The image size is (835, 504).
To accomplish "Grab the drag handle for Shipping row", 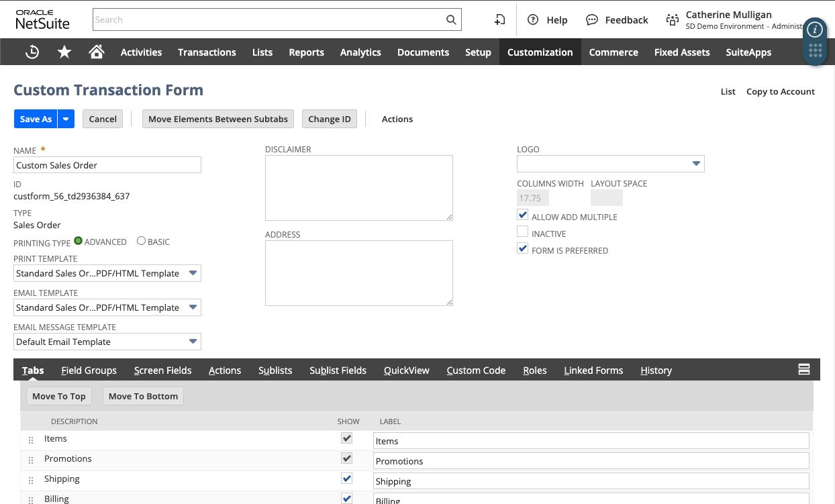I will click(x=31, y=481).
